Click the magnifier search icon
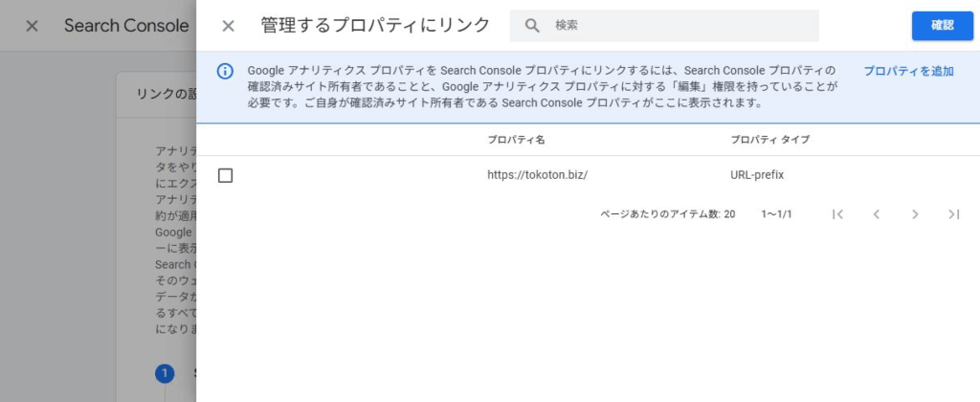 pos(533,26)
